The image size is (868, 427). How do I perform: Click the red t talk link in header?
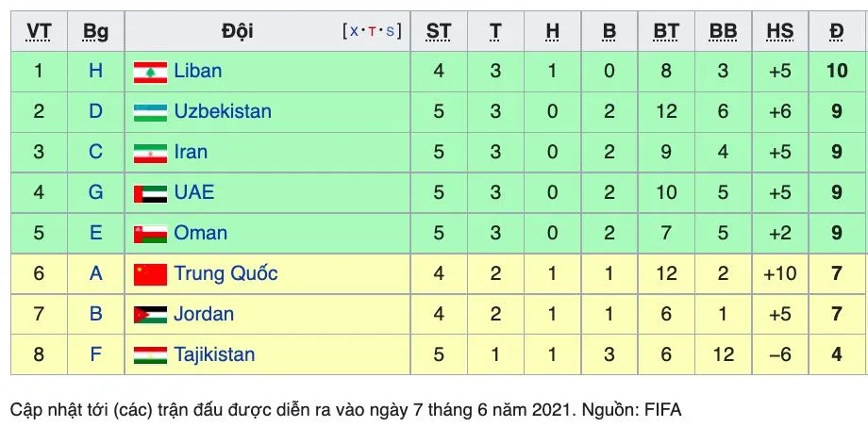tap(372, 31)
